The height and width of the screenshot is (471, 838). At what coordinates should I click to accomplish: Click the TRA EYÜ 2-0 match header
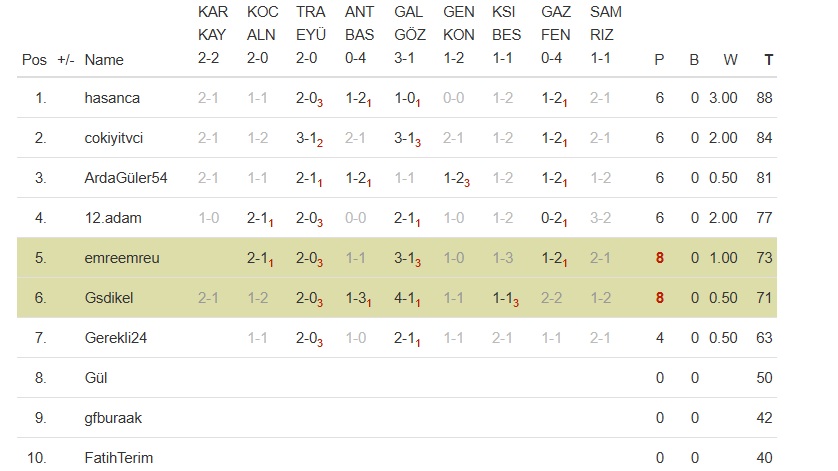(310, 36)
